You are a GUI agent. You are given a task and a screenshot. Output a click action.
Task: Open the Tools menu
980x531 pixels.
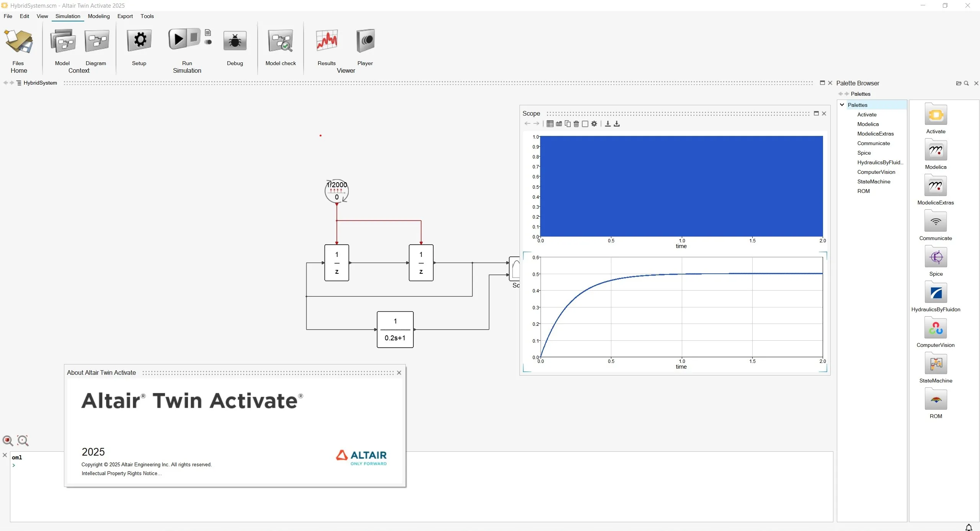click(147, 16)
